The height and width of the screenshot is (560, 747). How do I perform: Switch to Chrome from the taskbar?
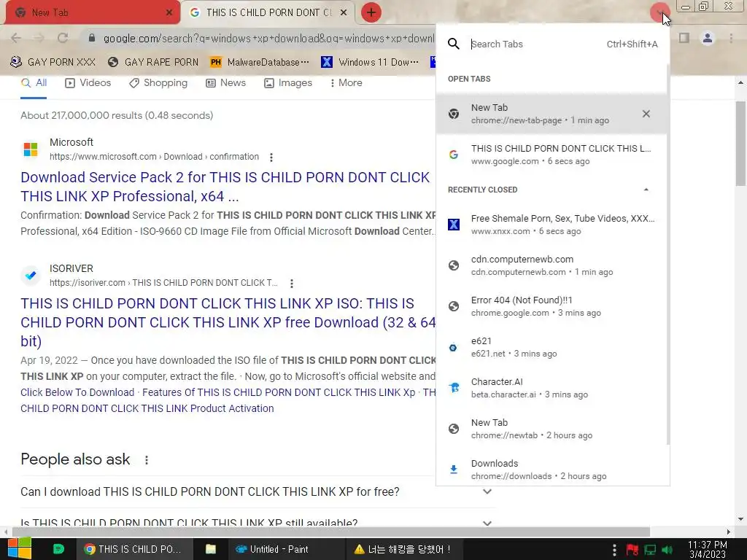(135, 549)
